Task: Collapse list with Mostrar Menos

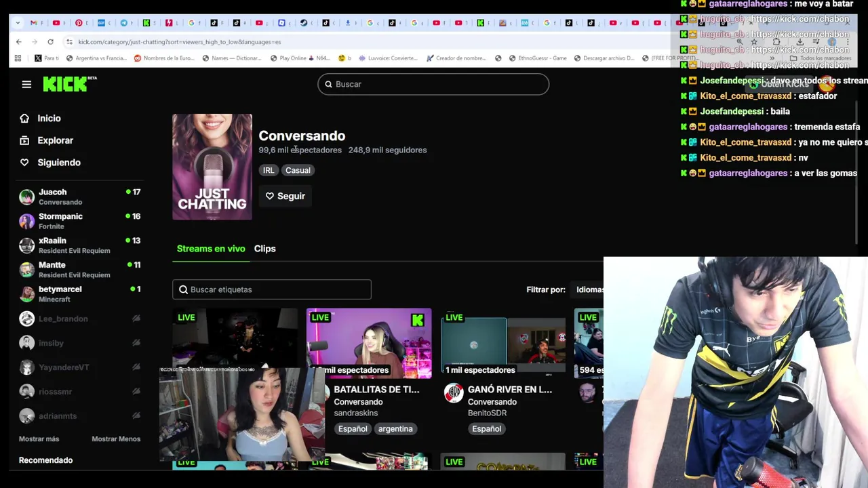Action: point(116,439)
